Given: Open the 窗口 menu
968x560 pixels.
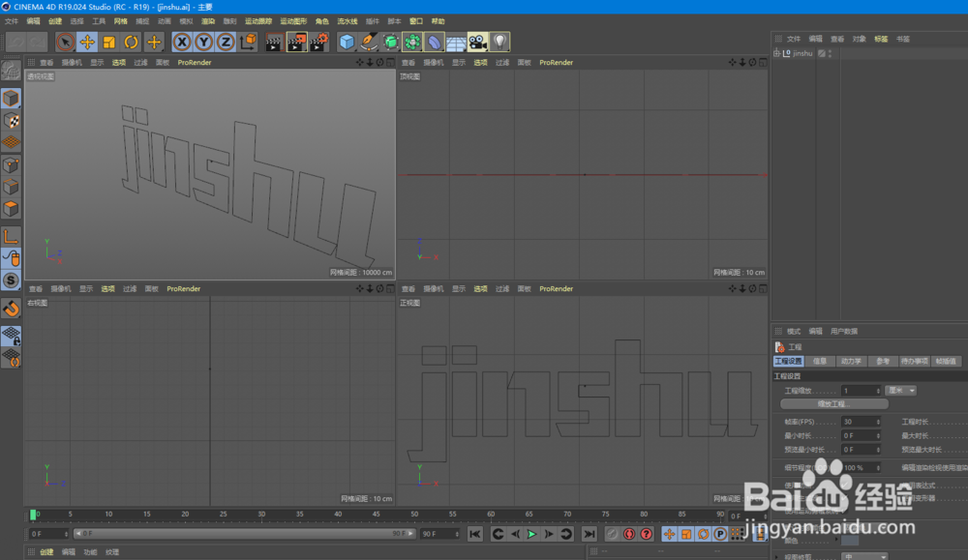Looking at the screenshot, I should [x=416, y=21].
